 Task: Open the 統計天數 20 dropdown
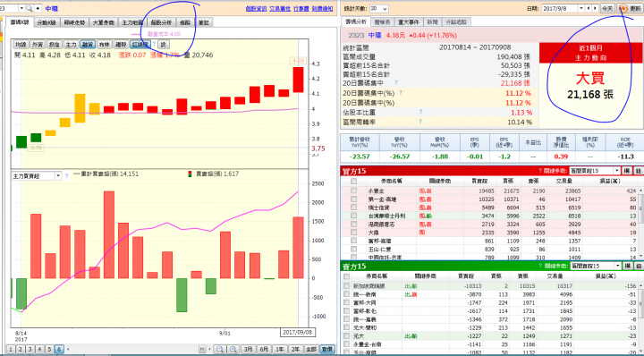[x=378, y=9]
